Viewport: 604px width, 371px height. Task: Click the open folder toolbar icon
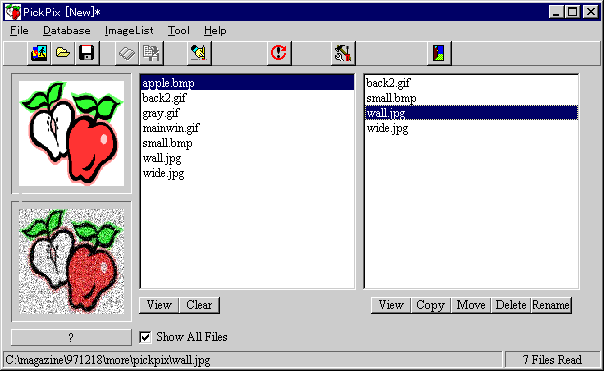(63, 53)
